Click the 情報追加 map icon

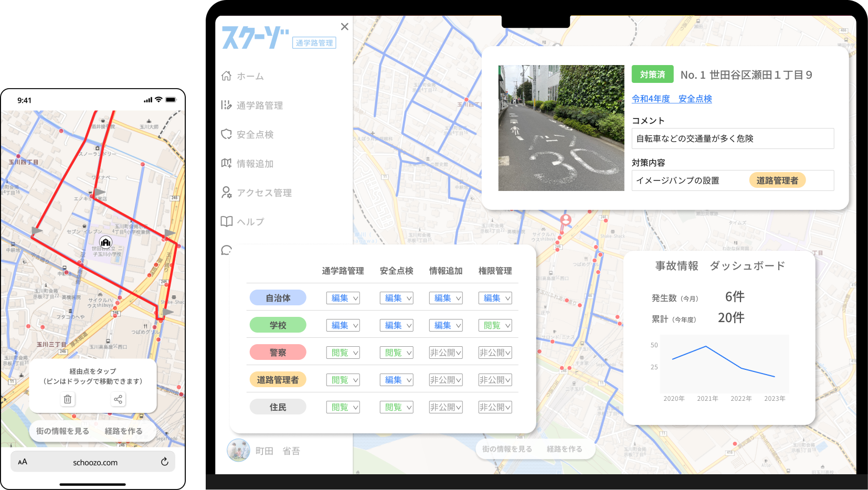point(226,164)
